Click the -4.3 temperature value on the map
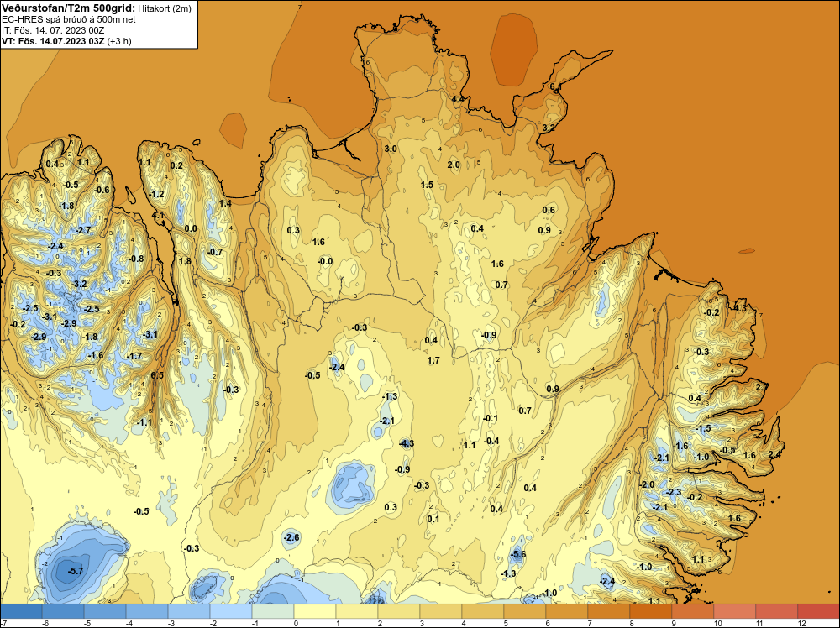Image resolution: width=840 pixels, height=628 pixels. [x=407, y=443]
